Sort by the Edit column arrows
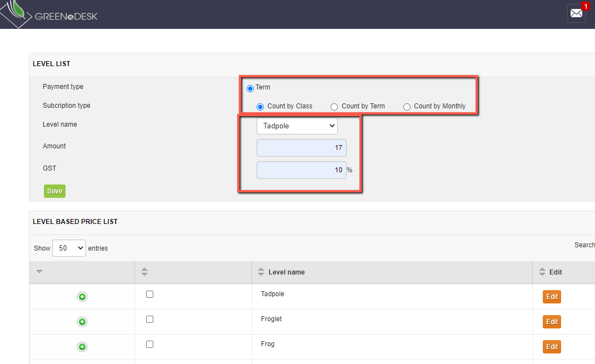595x364 pixels. pos(542,272)
